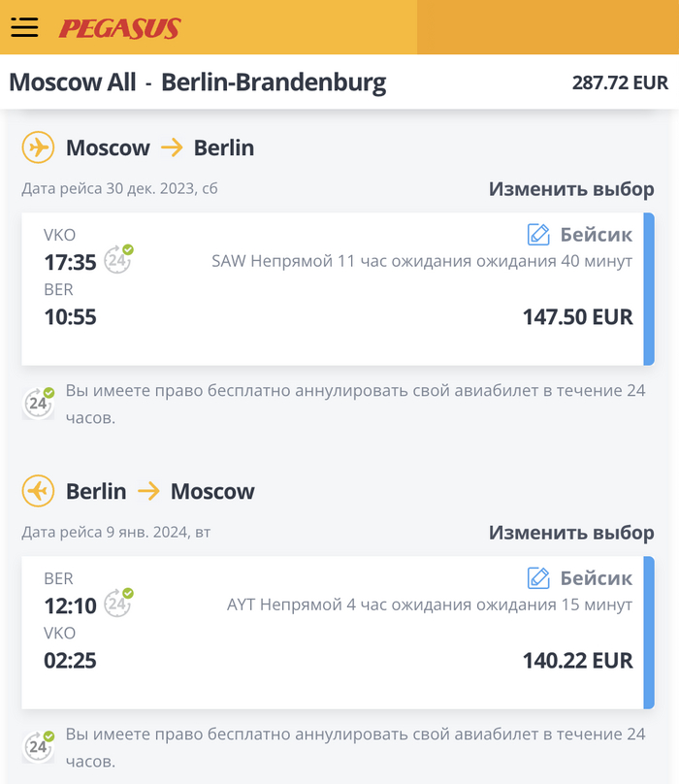Screen dimensions: 679x784
Task: Expand the SAW layover details
Action: [422, 261]
